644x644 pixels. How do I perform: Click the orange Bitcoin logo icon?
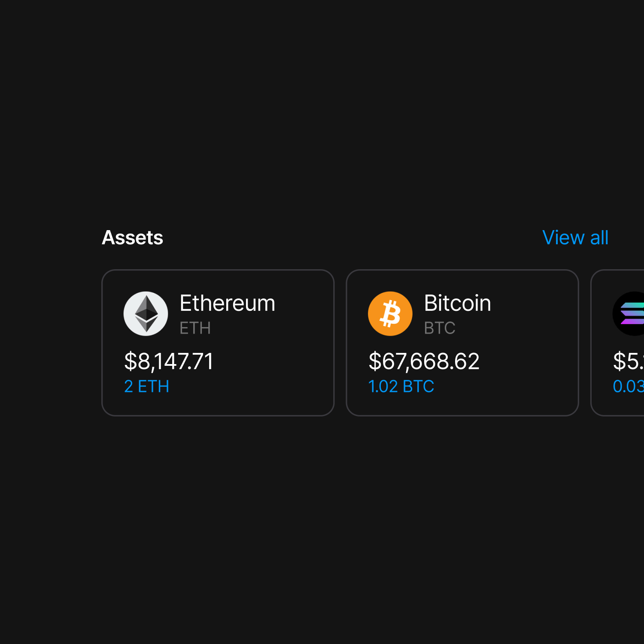click(390, 314)
